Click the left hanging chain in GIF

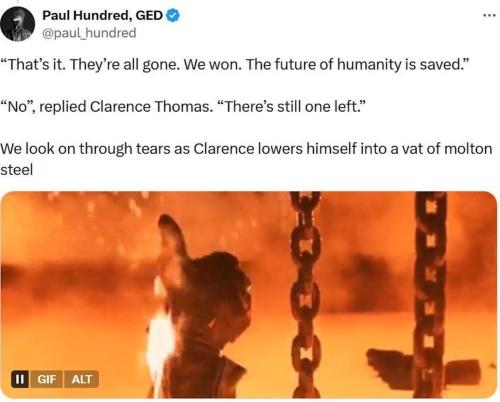click(305, 295)
